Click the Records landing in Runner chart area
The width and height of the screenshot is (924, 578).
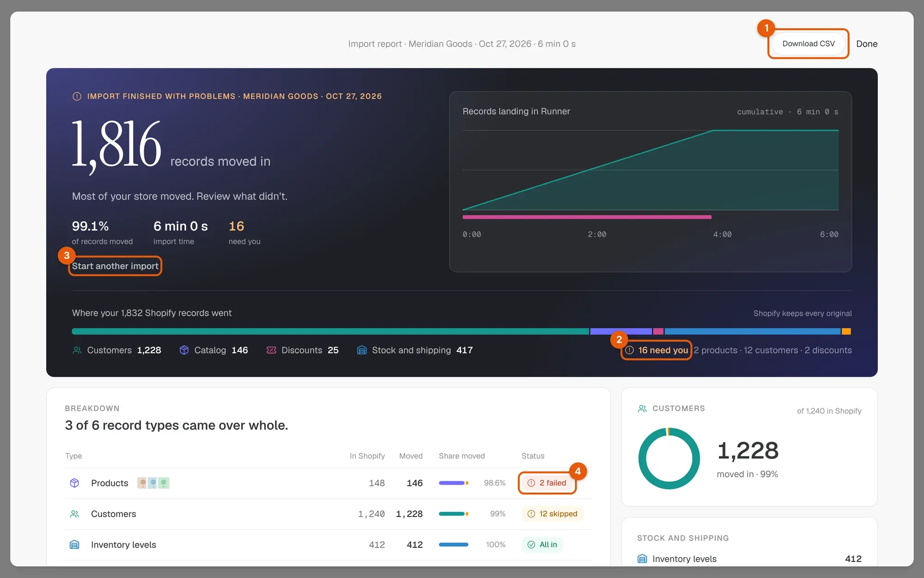point(650,170)
